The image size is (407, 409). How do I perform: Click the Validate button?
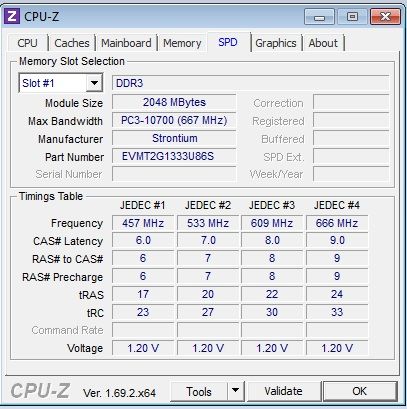pos(284,391)
